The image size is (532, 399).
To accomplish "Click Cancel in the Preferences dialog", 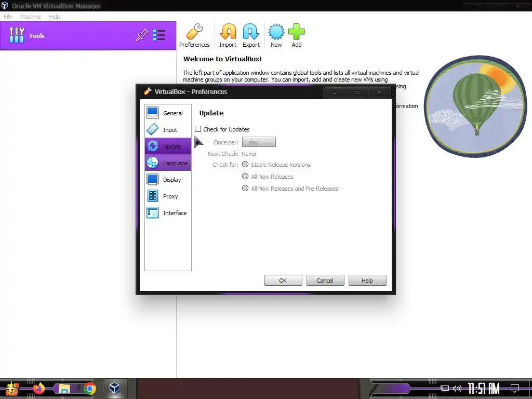I will pos(325,281).
